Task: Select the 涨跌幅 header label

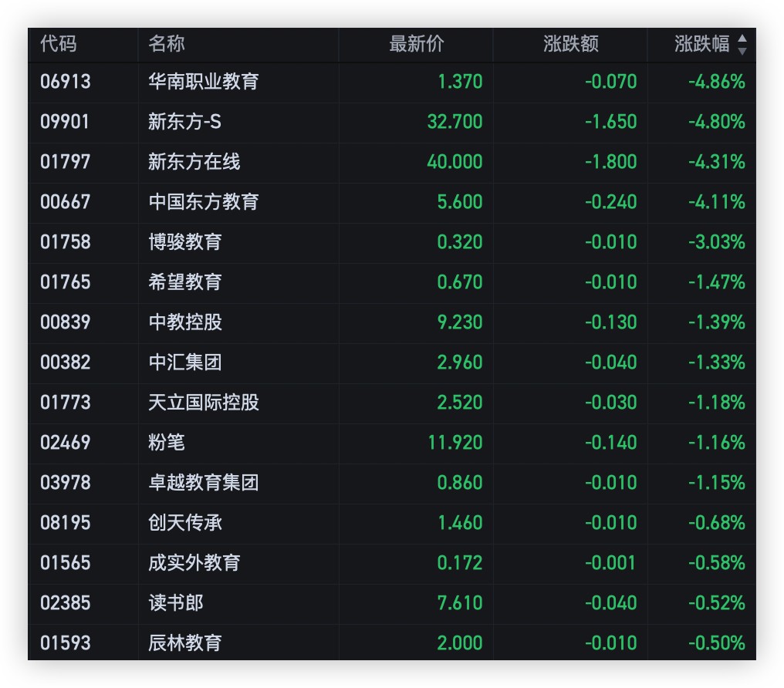Action: tap(701, 44)
